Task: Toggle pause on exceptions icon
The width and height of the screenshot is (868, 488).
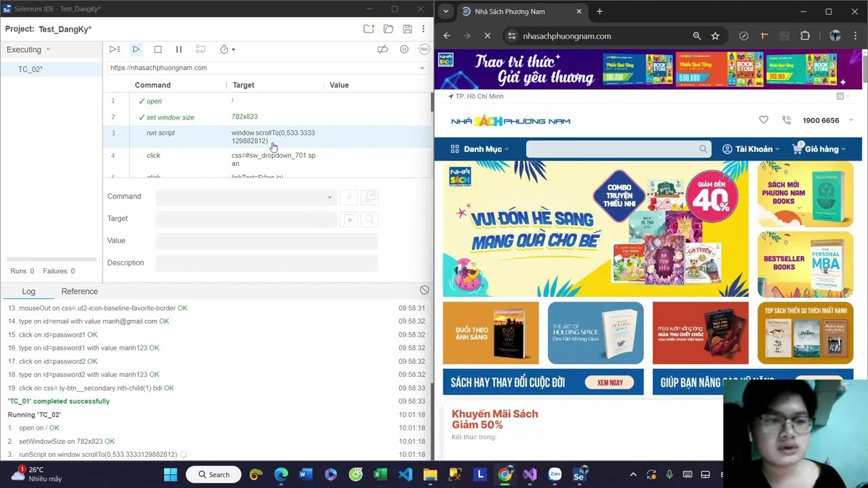Action: [404, 49]
